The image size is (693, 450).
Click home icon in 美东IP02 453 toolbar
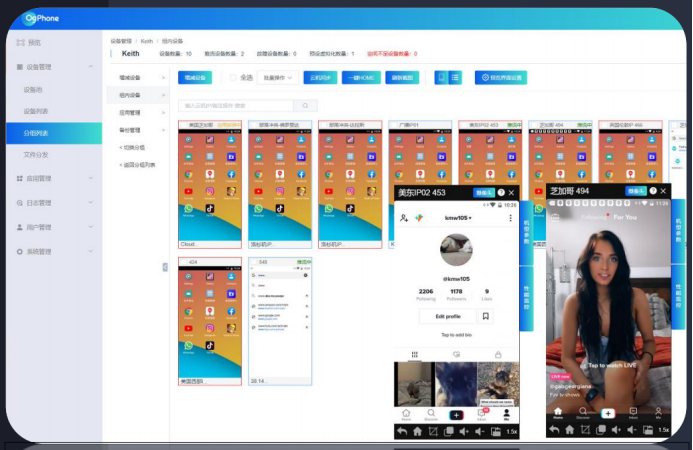417,431
